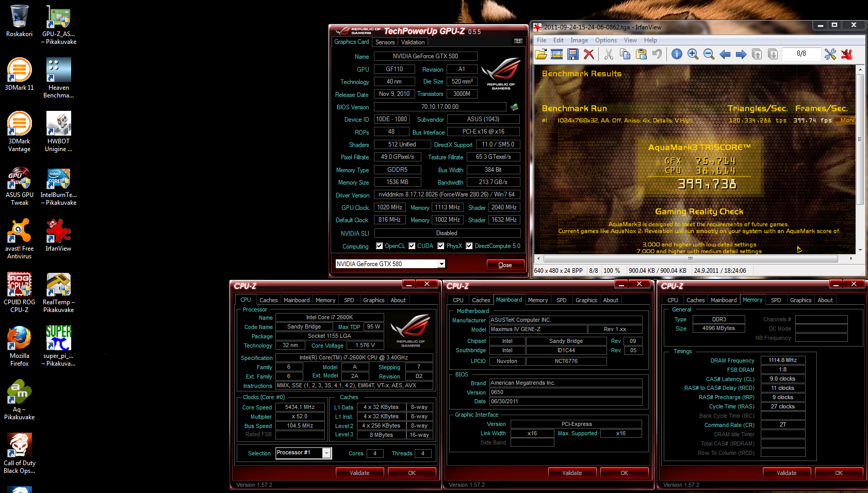Launch the Heaven Benchmark shortcut
The width and height of the screenshot is (868, 493).
coord(58,78)
